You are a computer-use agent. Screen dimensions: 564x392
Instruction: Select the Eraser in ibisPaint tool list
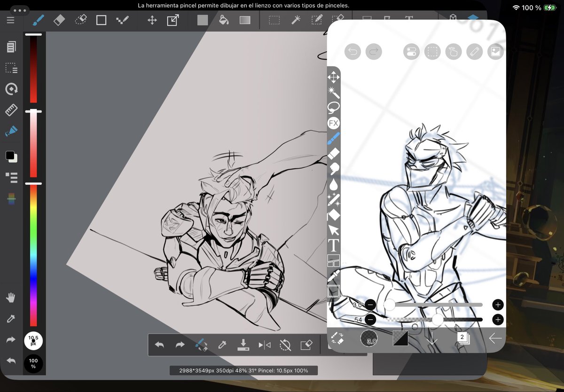point(333,153)
